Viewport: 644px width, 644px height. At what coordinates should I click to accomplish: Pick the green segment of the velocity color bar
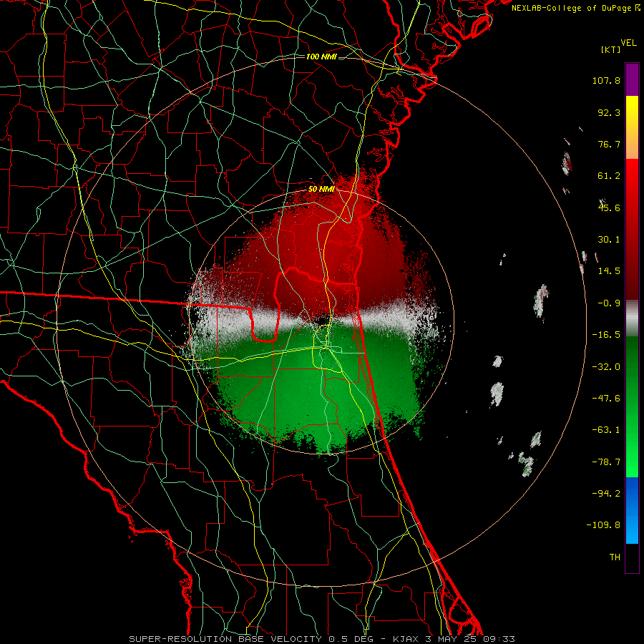[632, 406]
